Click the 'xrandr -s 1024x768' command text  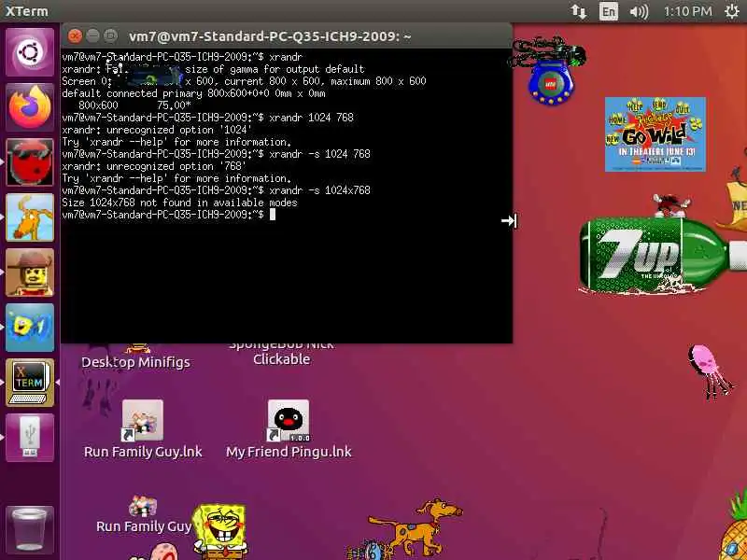(319, 190)
